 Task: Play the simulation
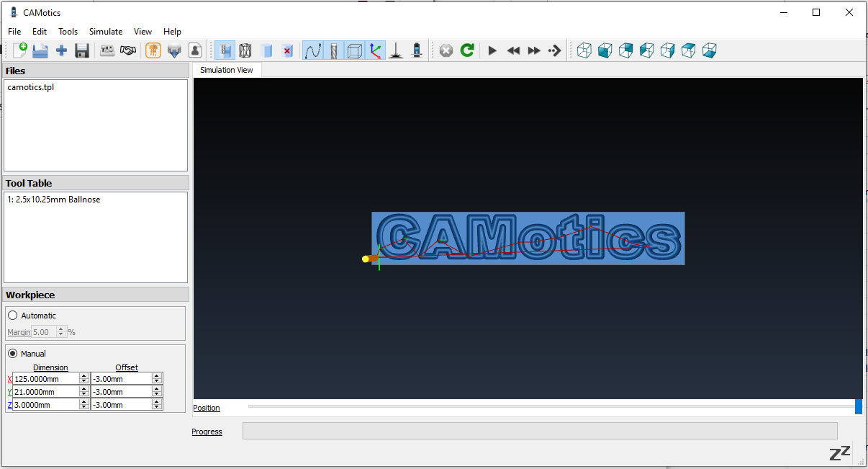coord(492,50)
